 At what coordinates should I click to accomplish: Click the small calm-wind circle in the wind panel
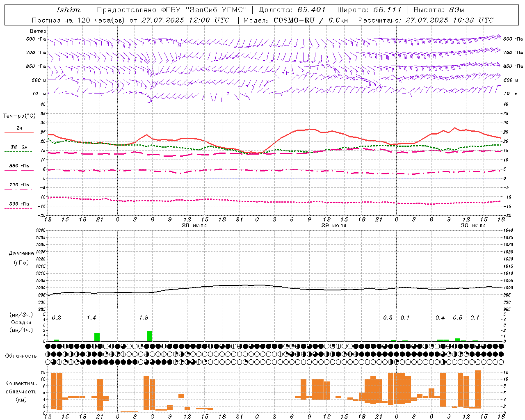pos(228,94)
